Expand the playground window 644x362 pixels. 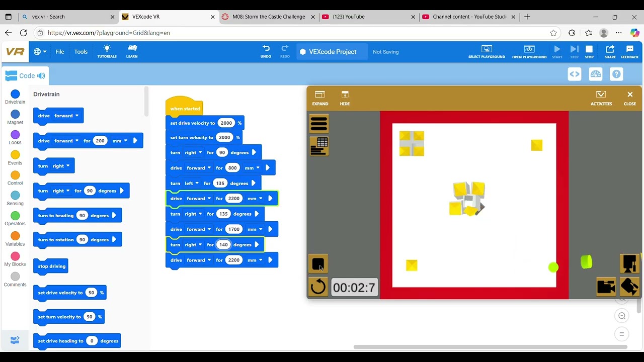click(320, 98)
